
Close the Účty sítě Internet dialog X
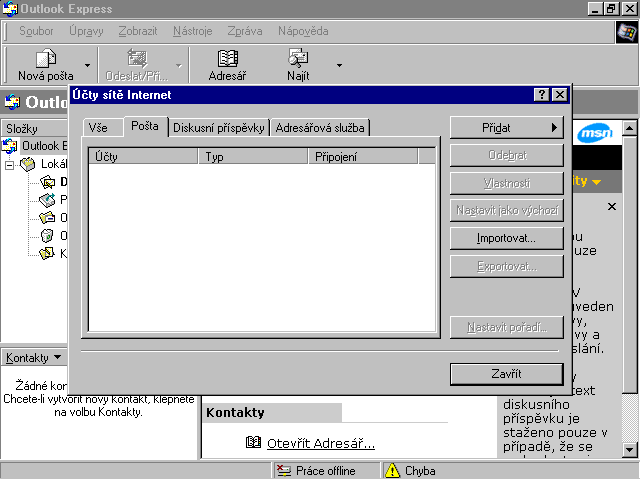(x=560, y=95)
